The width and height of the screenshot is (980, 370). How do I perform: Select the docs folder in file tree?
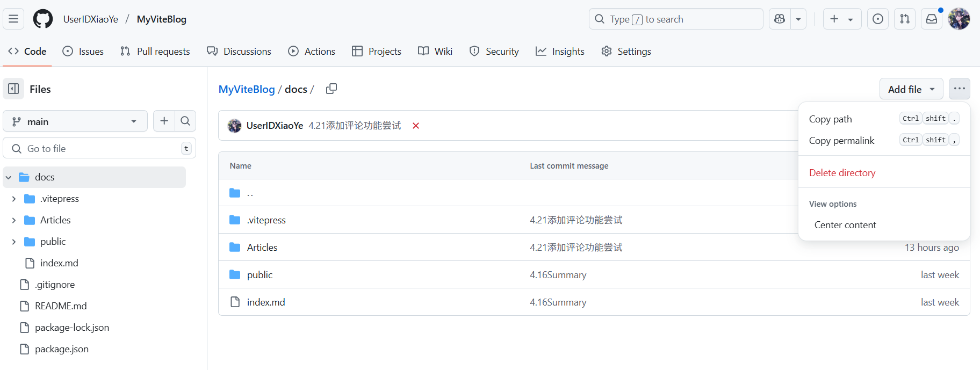click(45, 177)
